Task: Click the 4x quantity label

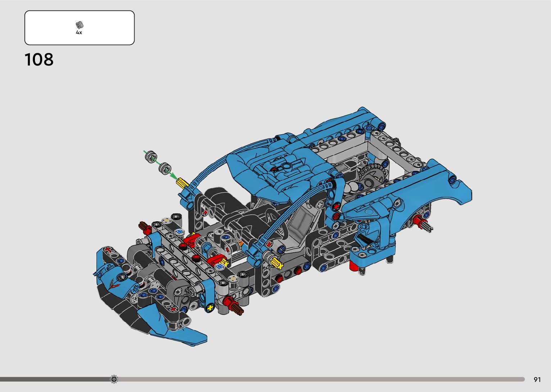Action: [x=79, y=32]
